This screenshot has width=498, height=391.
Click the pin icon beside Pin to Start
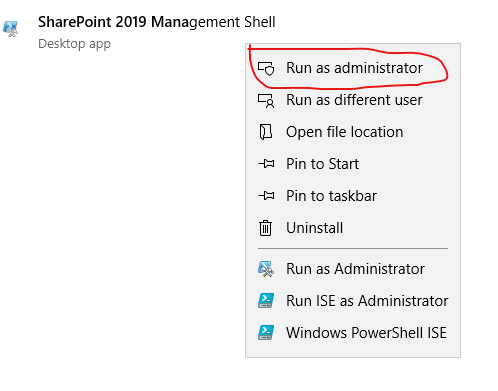266,164
